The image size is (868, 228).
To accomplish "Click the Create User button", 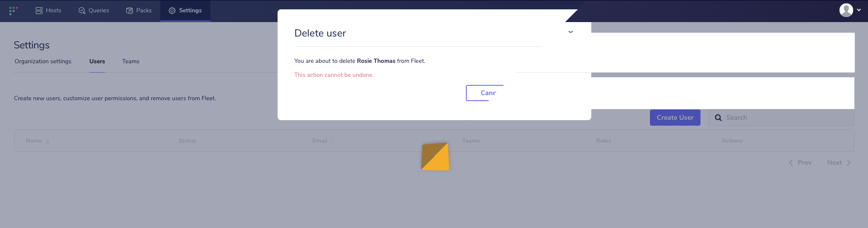I will [x=675, y=118].
